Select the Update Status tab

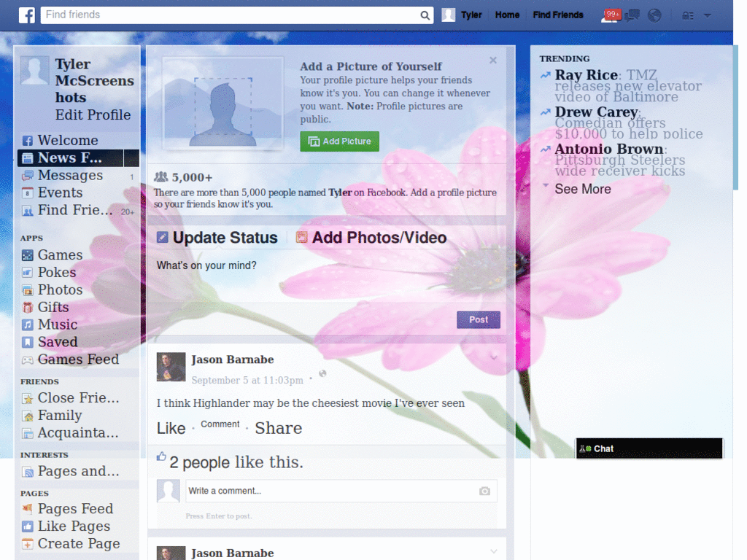217,238
